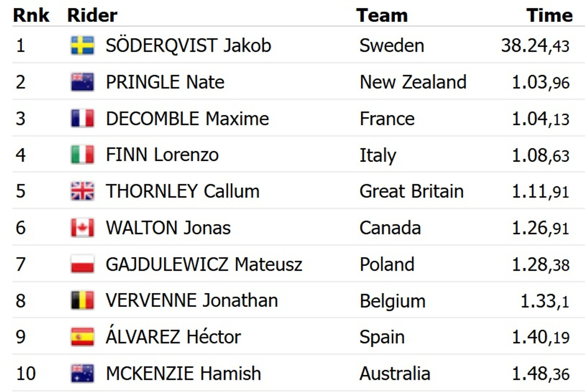This screenshot has height=392, width=585.
Task: Click the Spain flag beside Álvarez
Action: pyautogui.click(x=82, y=337)
